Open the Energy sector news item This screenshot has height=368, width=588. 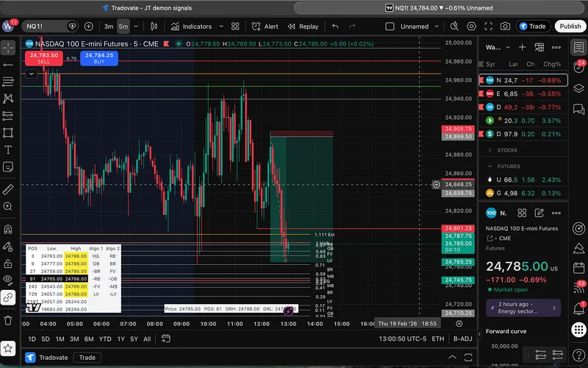click(523, 308)
